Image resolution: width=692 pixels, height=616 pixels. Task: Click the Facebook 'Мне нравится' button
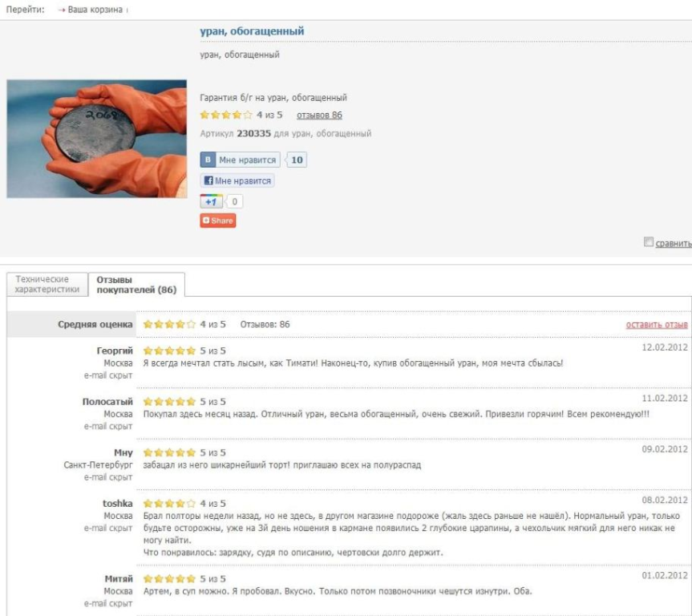237,180
